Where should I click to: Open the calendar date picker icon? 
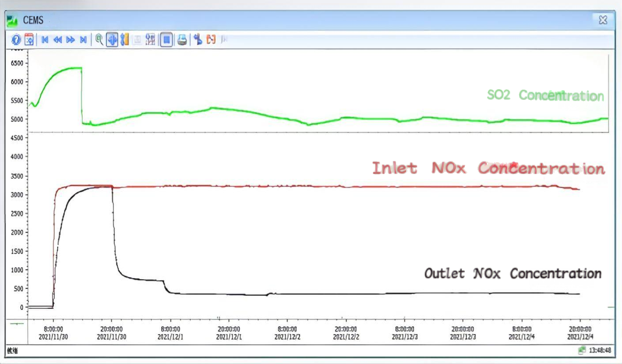click(29, 40)
